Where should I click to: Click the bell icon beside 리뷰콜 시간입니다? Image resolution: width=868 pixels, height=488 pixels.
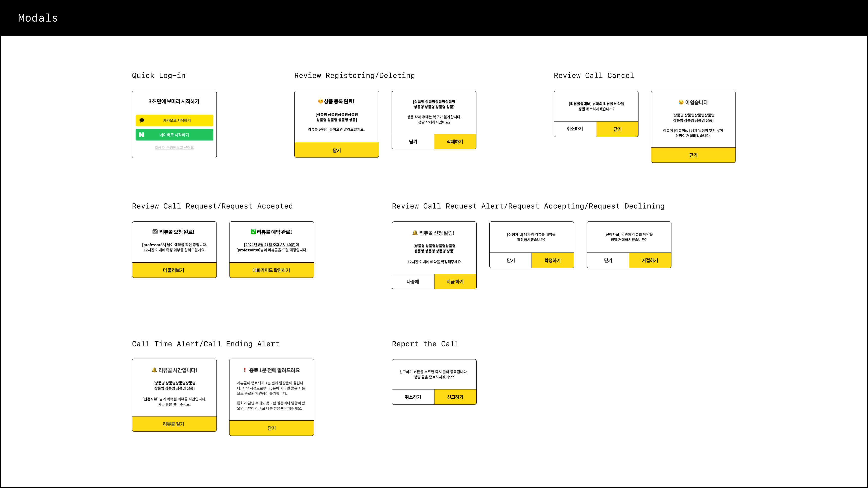pos(154,370)
